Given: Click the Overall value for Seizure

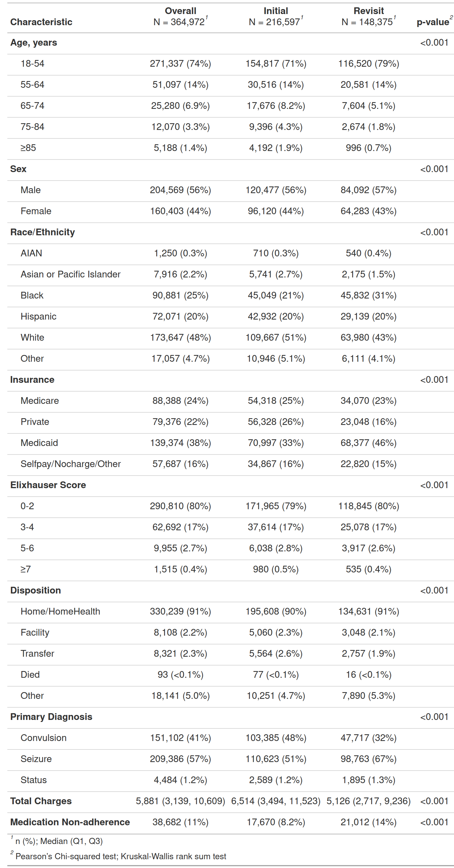Looking at the screenshot, I should pyautogui.click(x=180, y=759).
